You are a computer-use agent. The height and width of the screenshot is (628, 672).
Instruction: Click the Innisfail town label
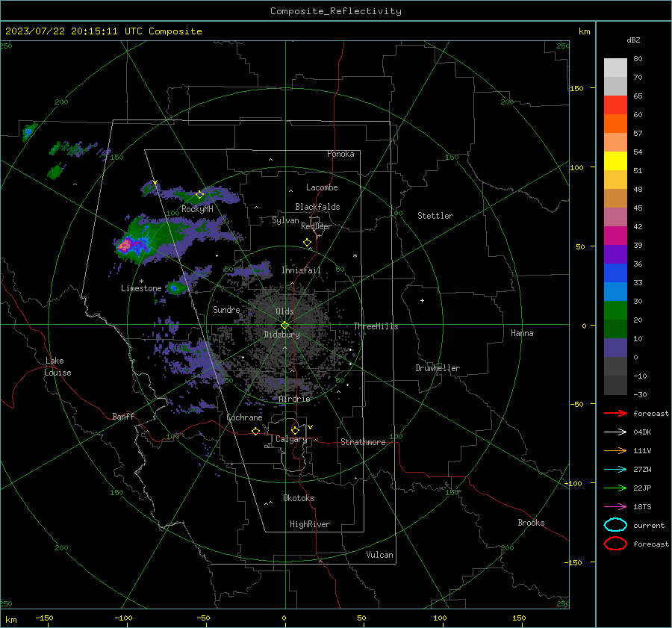pyautogui.click(x=301, y=270)
